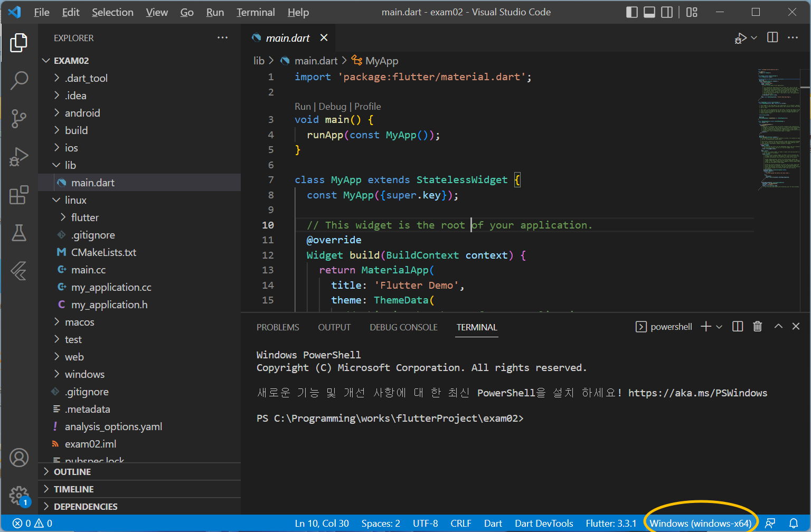Click the Debug code lens
Screen dimensions: 811x532
pyautogui.click(x=333, y=107)
